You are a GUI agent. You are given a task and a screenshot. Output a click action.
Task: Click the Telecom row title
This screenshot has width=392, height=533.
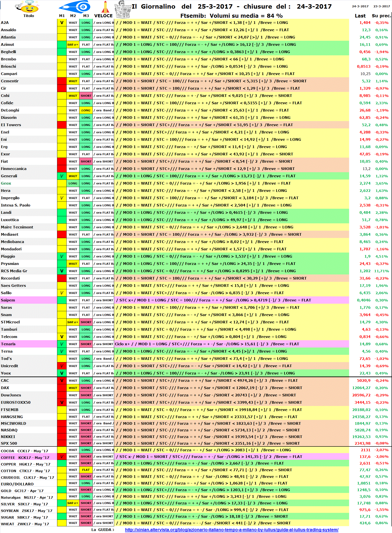pyautogui.click(x=9, y=337)
